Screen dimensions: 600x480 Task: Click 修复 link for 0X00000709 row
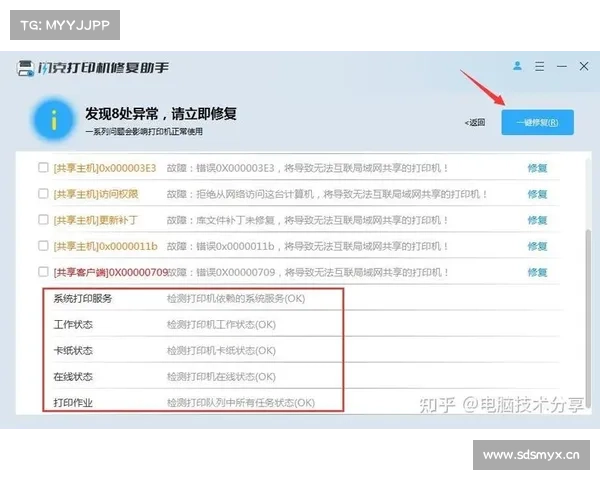point(537,272)
